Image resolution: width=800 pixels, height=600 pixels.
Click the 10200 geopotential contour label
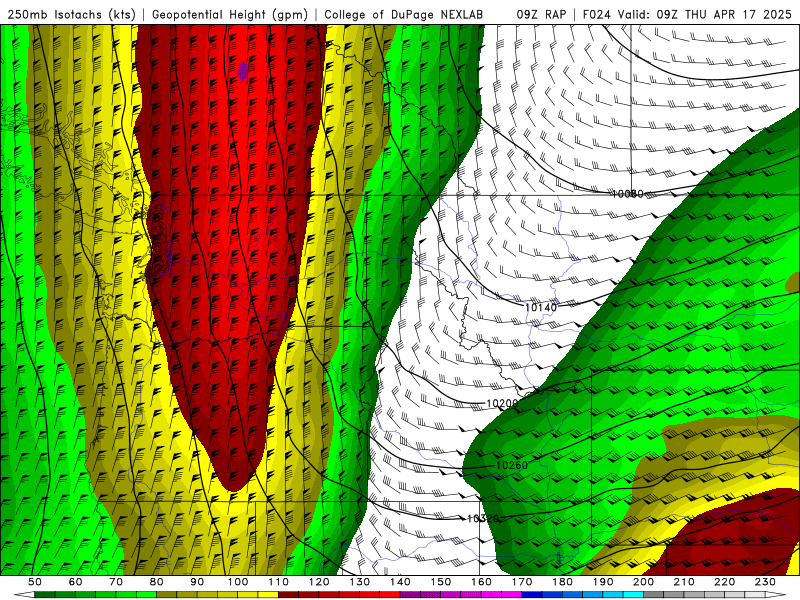(502, 404)
